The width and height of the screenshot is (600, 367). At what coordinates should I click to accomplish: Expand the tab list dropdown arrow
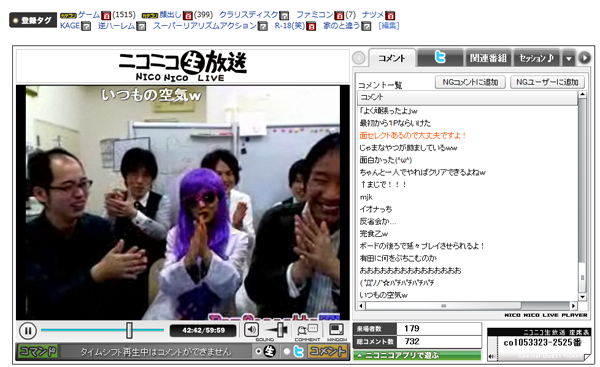pyautogui.click(x=569, y=59)
